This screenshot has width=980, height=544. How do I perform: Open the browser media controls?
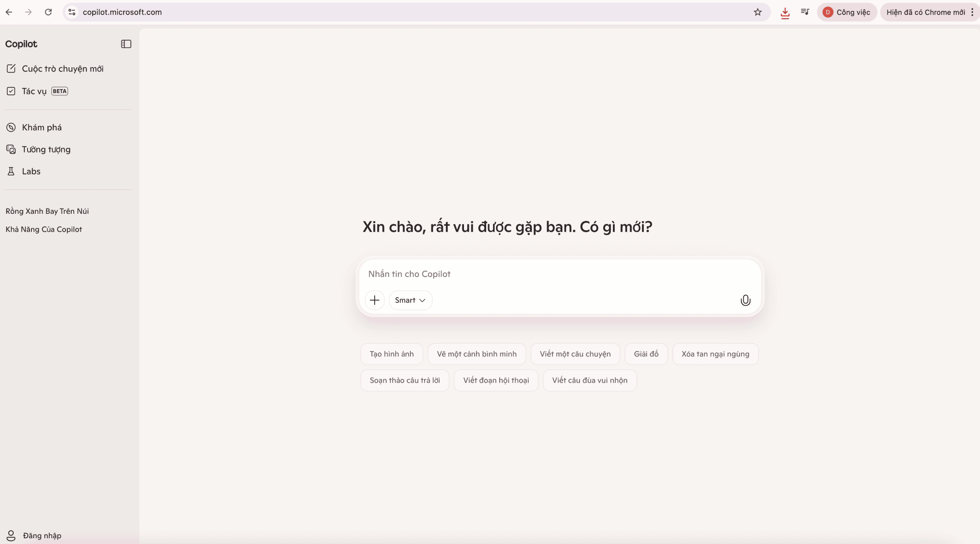[x=805, y=12]
